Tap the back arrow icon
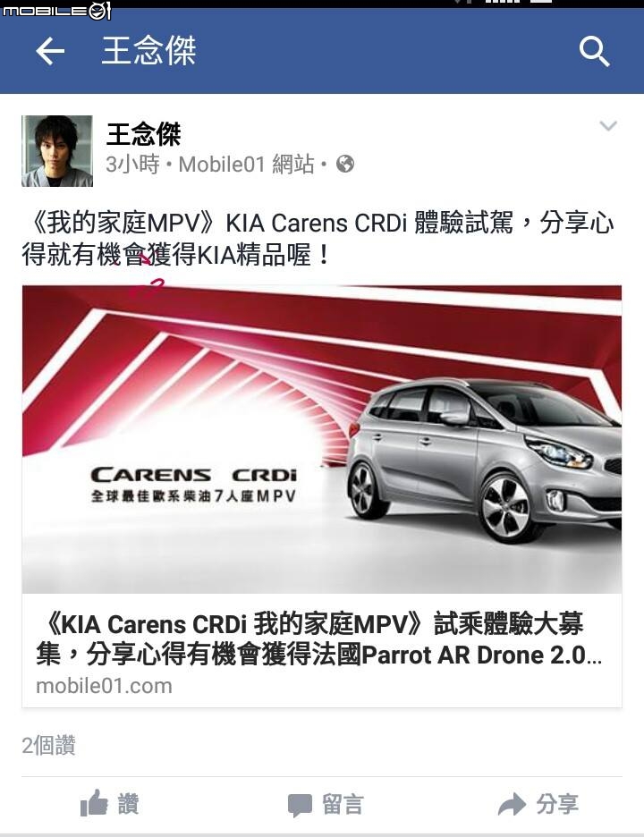The image size is (644, 837). pyautogui.click(x=50, y=51)
